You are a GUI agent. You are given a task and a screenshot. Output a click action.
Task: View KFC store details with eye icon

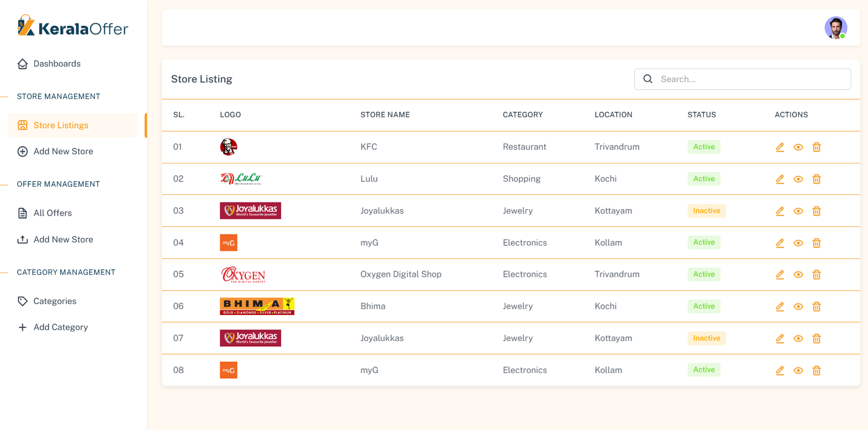[x=798, y=147]
